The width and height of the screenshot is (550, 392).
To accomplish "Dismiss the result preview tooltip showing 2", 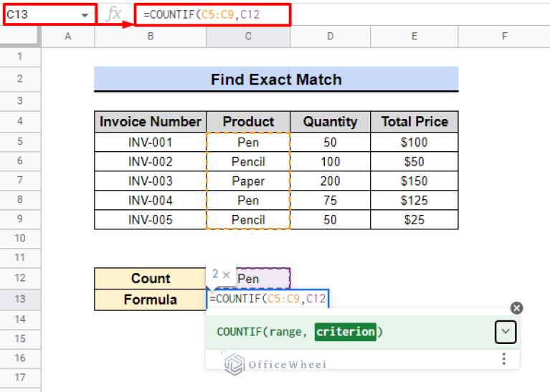I will 227,274.
